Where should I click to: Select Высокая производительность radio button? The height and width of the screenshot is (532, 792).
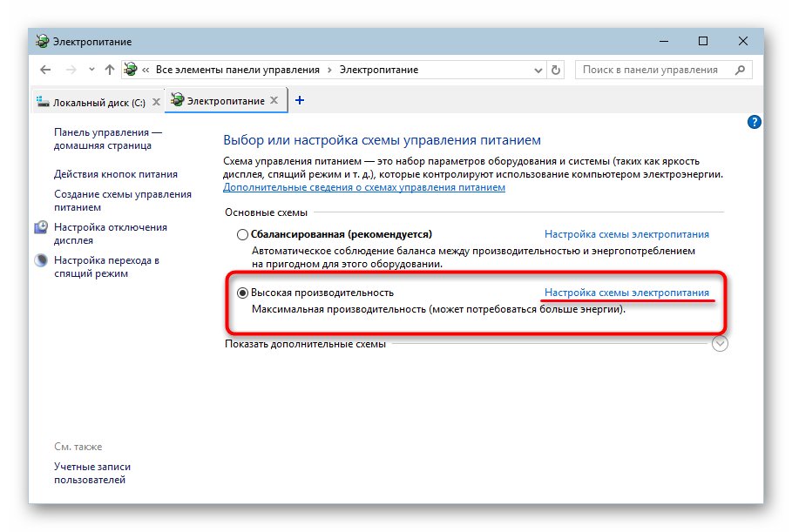click(x=242, y=293)
